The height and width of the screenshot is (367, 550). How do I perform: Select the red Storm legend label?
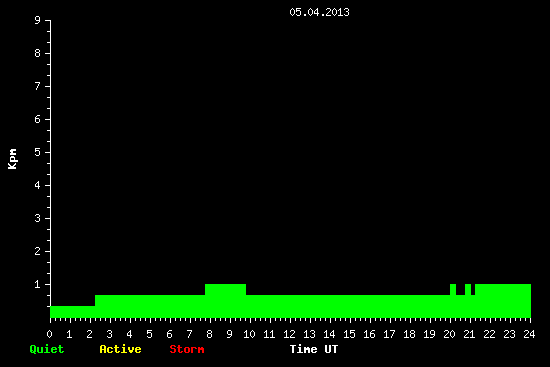coord(187,349)
